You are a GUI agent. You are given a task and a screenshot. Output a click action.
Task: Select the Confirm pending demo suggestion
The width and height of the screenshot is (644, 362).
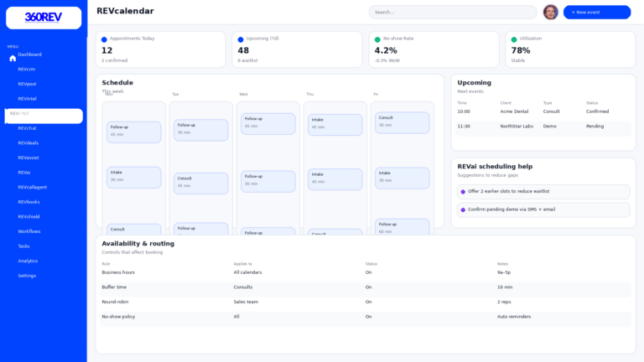click(543, 209)
